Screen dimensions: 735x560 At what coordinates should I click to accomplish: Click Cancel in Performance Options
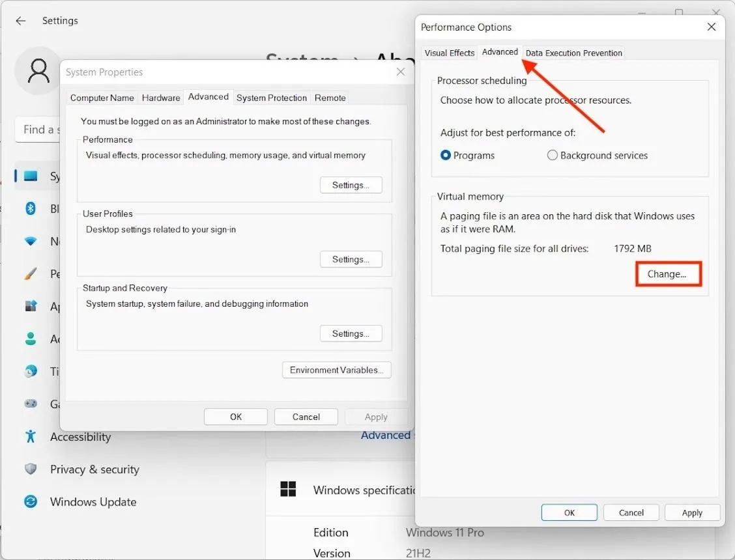point(631,512)
